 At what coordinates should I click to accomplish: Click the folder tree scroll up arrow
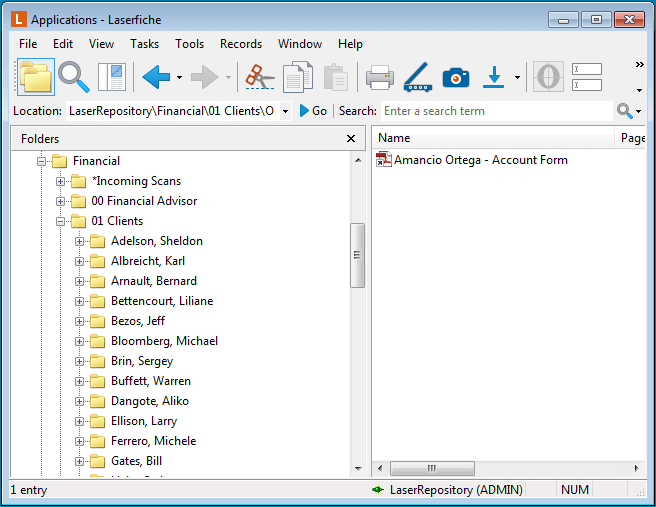coord(358,160)
